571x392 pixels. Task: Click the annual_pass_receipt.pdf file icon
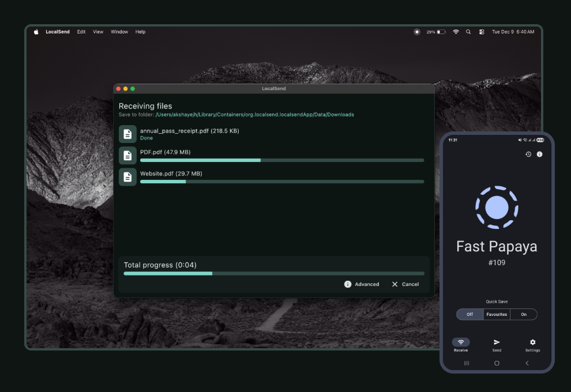pyautogui.click(x=127, y=134)
